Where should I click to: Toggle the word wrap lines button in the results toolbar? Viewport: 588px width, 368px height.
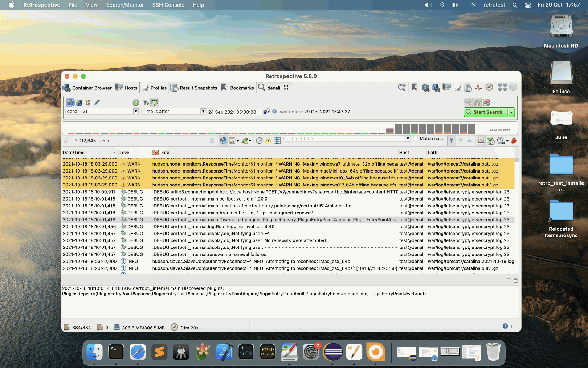click(x=223, y=141)
